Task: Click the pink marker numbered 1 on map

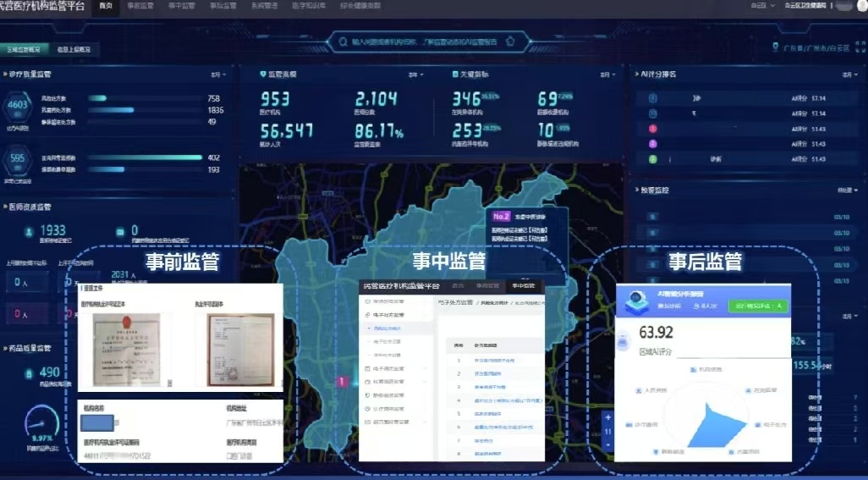Action: (341, 382)
